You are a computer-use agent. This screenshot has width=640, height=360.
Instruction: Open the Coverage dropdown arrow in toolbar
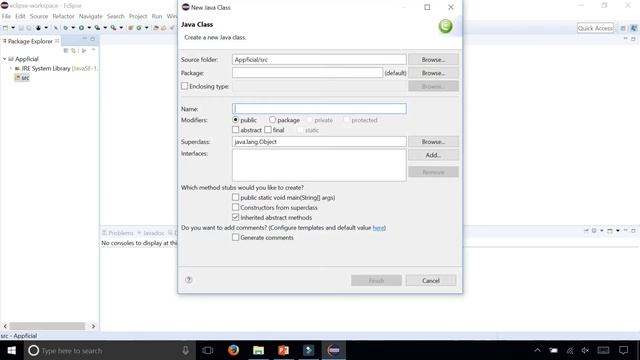(105, 28)
